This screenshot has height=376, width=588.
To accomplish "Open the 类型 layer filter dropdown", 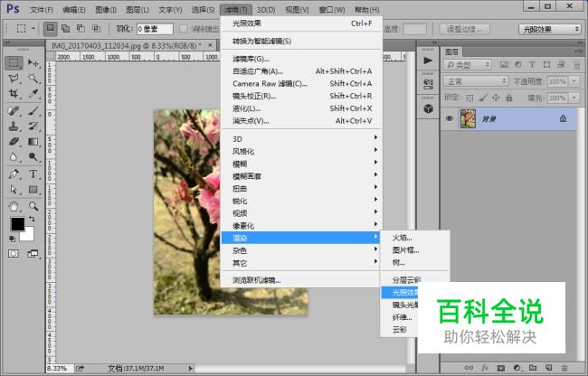I will point(468,65).
